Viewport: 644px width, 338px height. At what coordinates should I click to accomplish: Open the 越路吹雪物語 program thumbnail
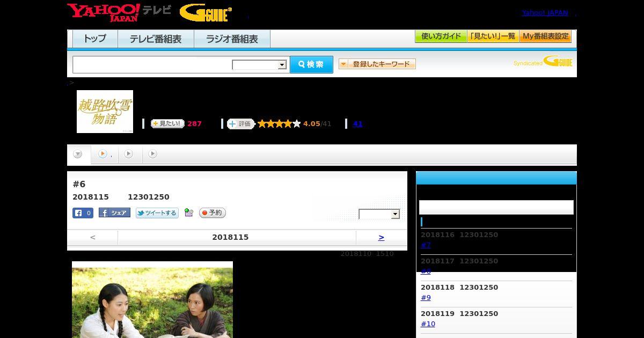(105, 112)
